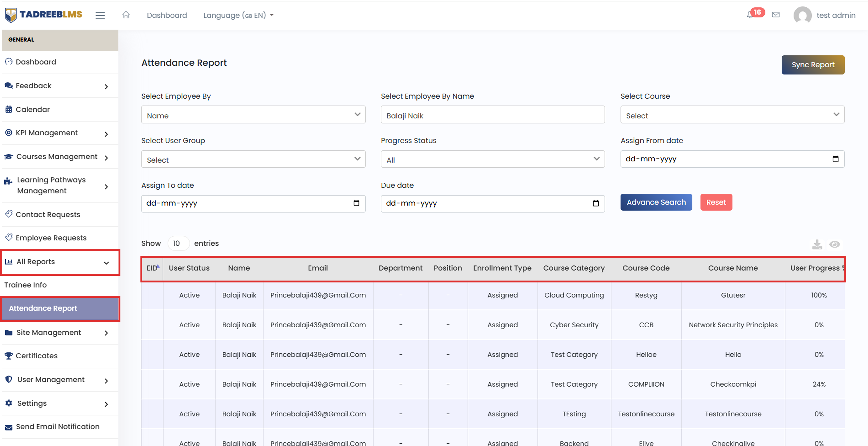The height and width of the screenshot is (446, 868).
Task: Sort by Email column header
Action: click(x=318, y=268)
